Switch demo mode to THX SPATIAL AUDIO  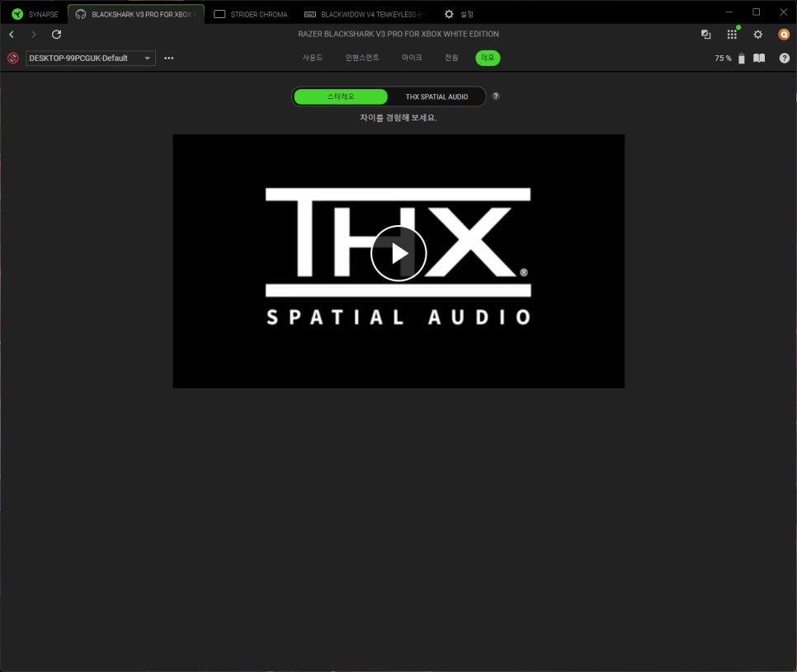coord(436,96)
